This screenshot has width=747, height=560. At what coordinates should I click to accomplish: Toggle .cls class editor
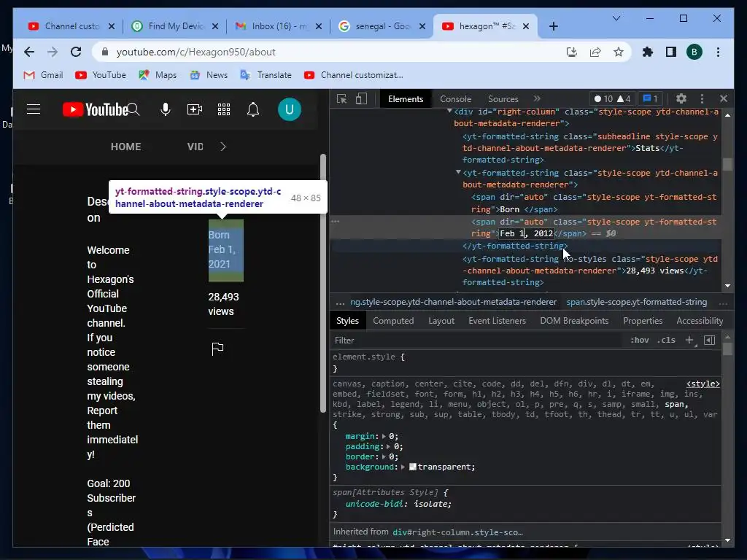(x=666, y=340)
